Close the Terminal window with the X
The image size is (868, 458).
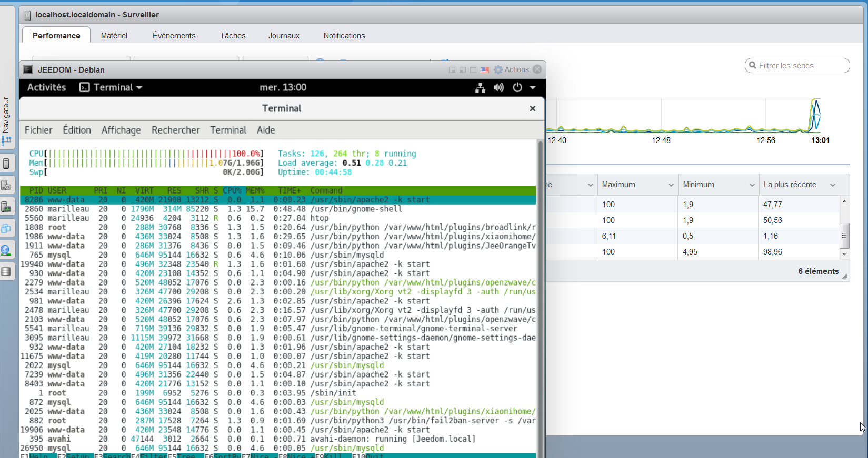pos(533,108)
